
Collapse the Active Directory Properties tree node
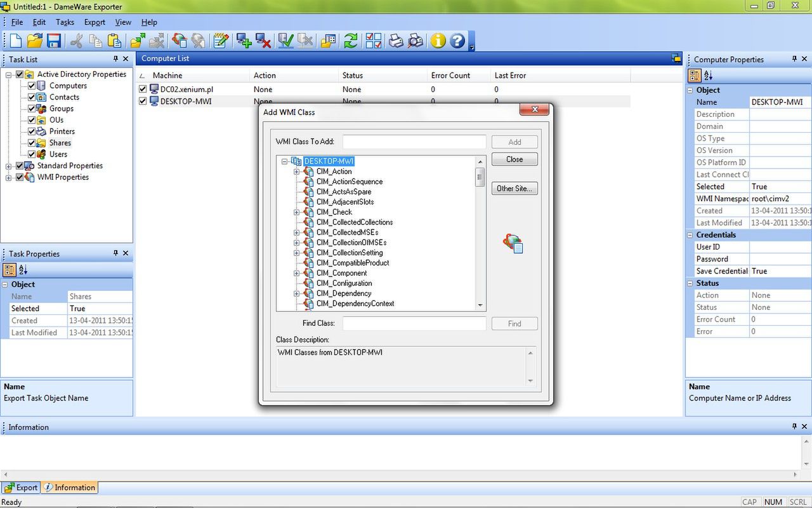pyautogui.click(x=9, y=74)
